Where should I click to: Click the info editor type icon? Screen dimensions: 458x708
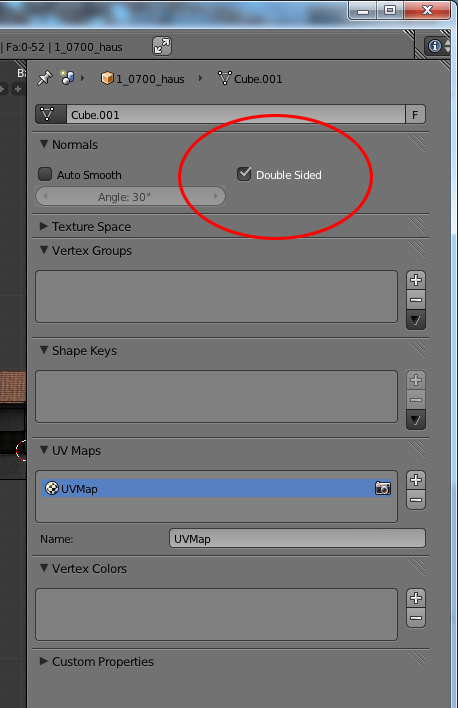(435, 46)
